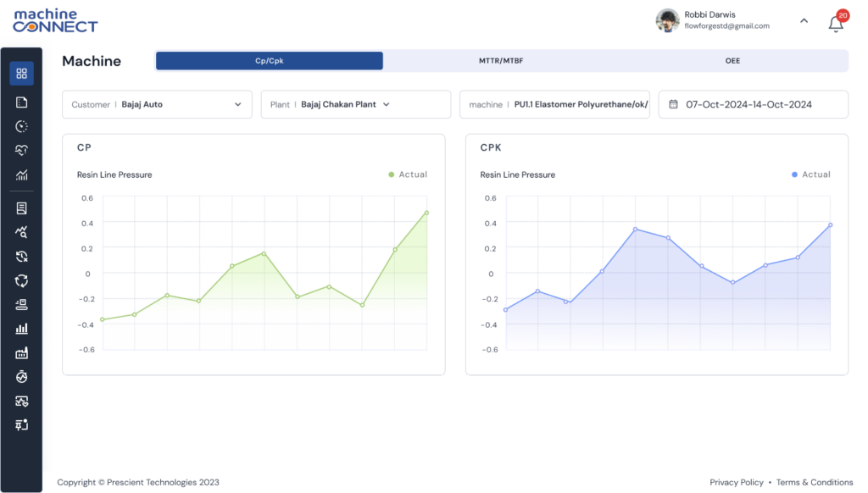868x493 pixels.
Task: Open the circular refresh arrows sidebar icon
Action: (21, 280)
